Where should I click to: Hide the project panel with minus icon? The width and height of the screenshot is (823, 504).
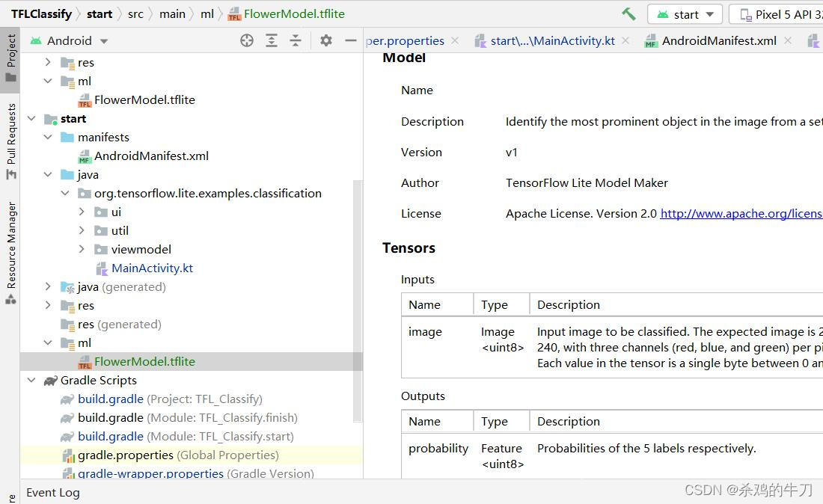[x=350, y=40]
